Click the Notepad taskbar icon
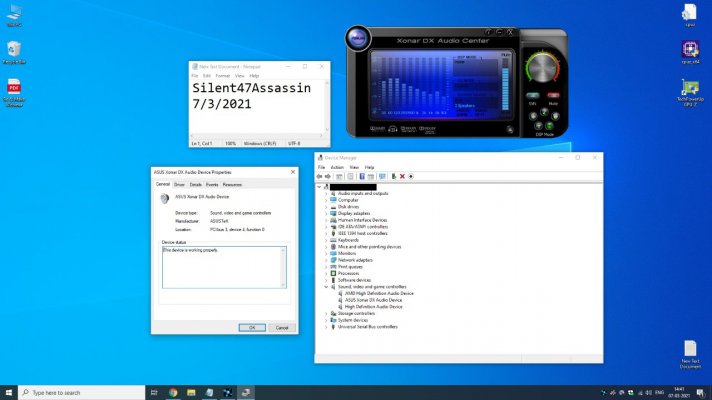The height and width of the screenshot is (400, 712). coord(209,392)
